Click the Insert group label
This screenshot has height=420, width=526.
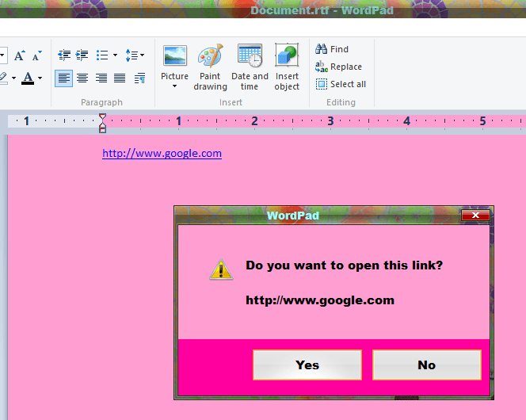(x=231, y=102)
